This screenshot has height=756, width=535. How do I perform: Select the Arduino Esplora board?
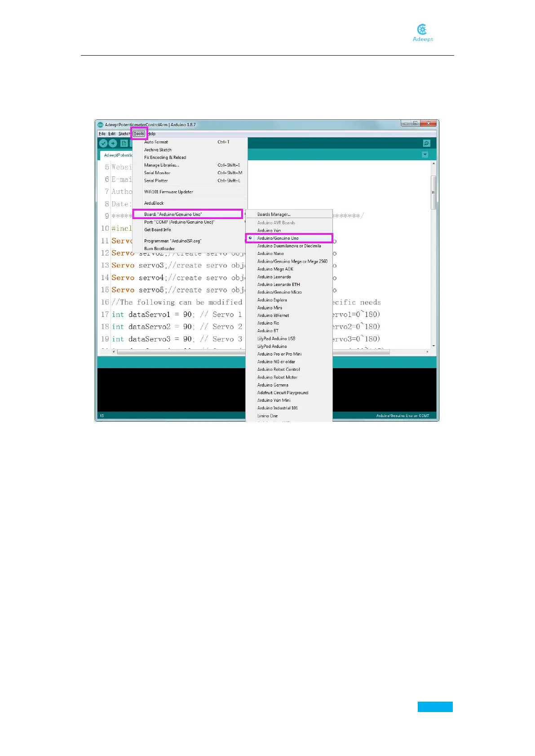[289, 300]
